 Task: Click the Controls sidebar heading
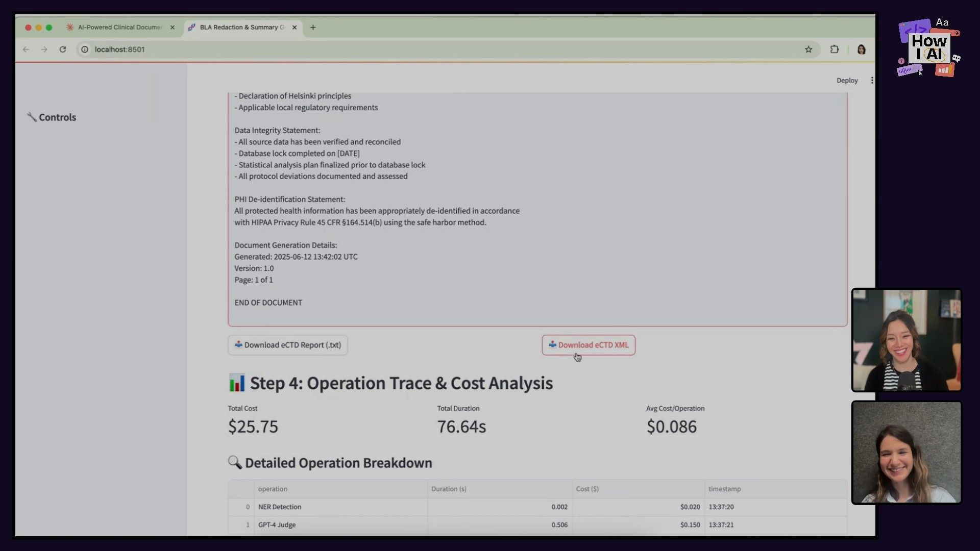(57, 117)
